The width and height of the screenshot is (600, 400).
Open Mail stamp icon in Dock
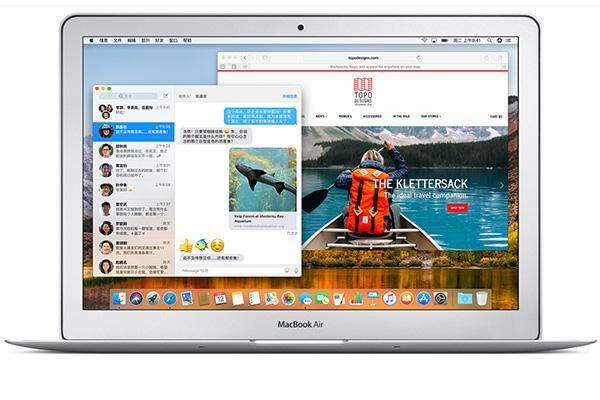pos(186,298)
